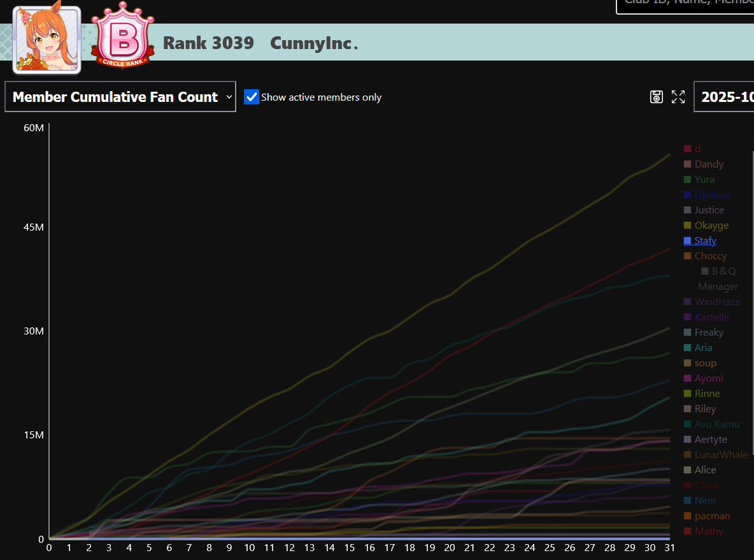
Task: Click the Mathy legend label
Action: [x=709, y=531]
